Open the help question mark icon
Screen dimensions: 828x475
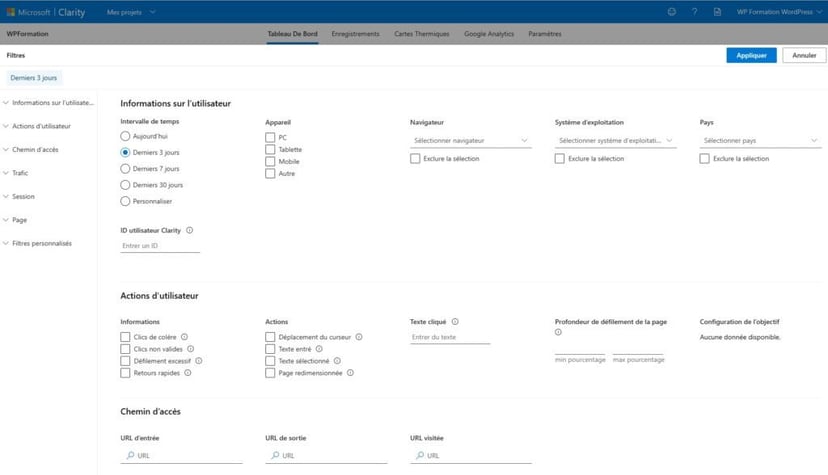tap(695, 12)
